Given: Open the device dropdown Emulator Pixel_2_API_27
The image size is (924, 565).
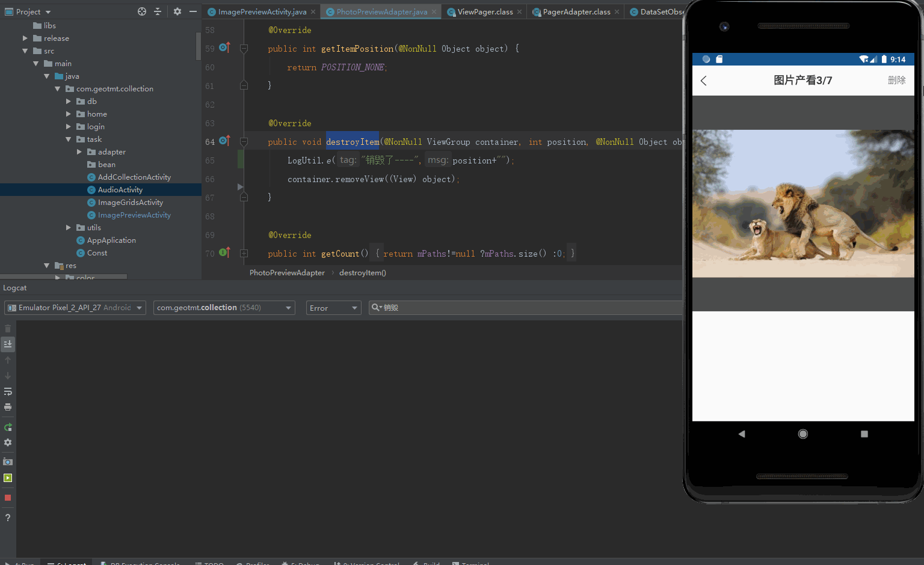Looking at the screenshot, I should (x=75, y=308).
